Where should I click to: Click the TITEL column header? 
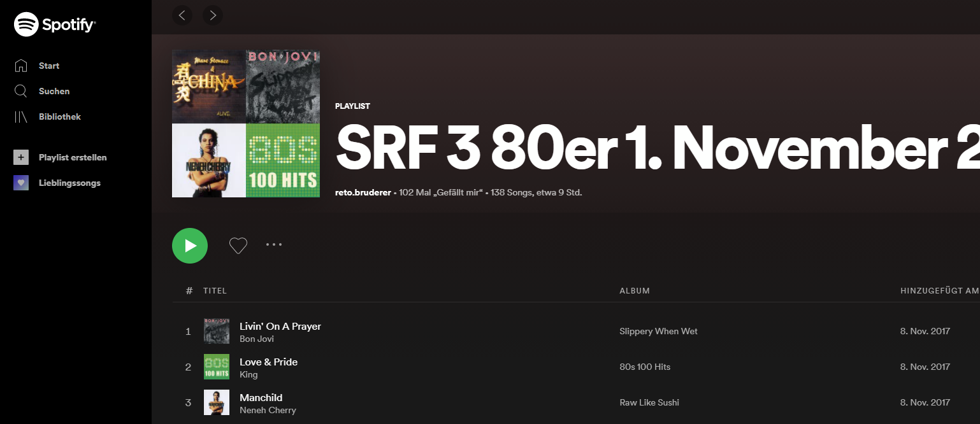click(215, 291)
